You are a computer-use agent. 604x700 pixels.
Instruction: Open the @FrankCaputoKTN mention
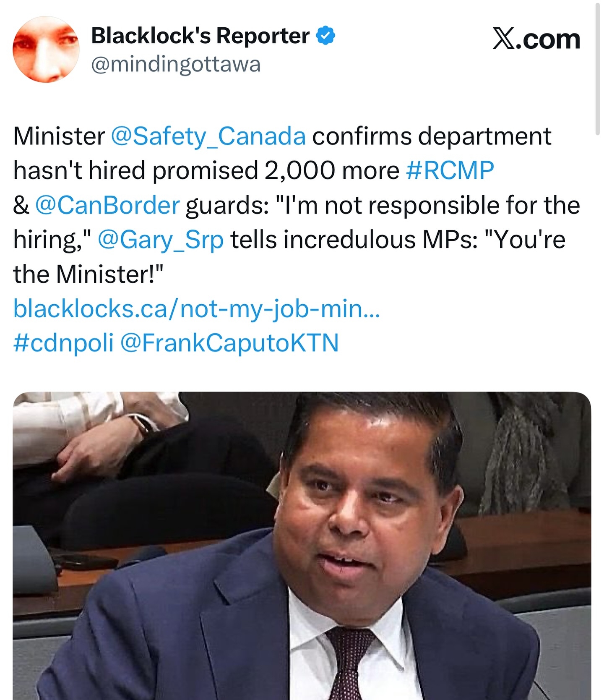click(x=229, y=343)
